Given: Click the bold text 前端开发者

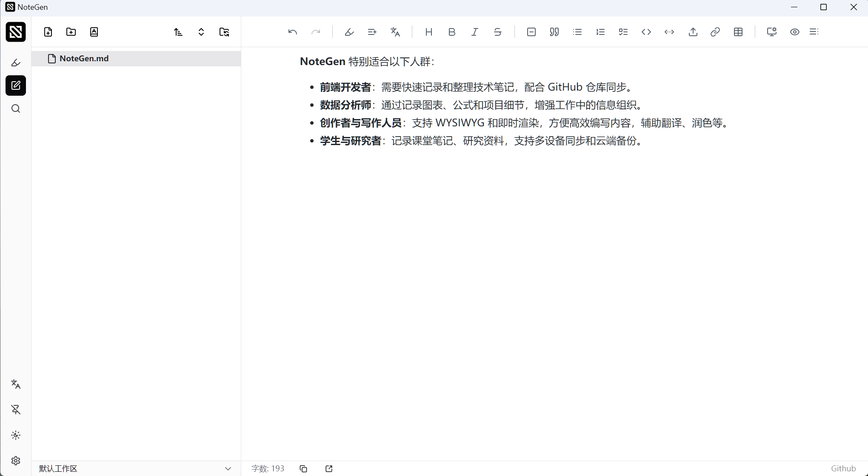Looking at the screenshot, I should 345,87.
